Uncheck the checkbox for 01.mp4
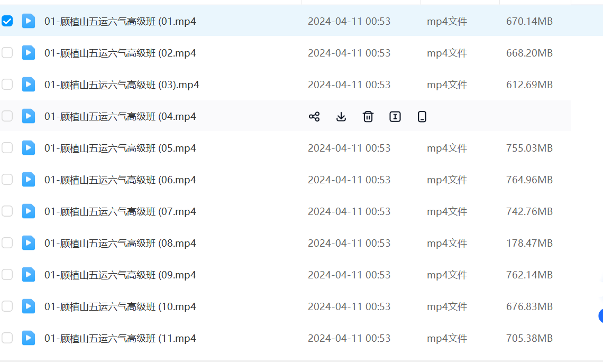Image resolution: width=603 pixels, height=364 pixels. tap(7, 21)
